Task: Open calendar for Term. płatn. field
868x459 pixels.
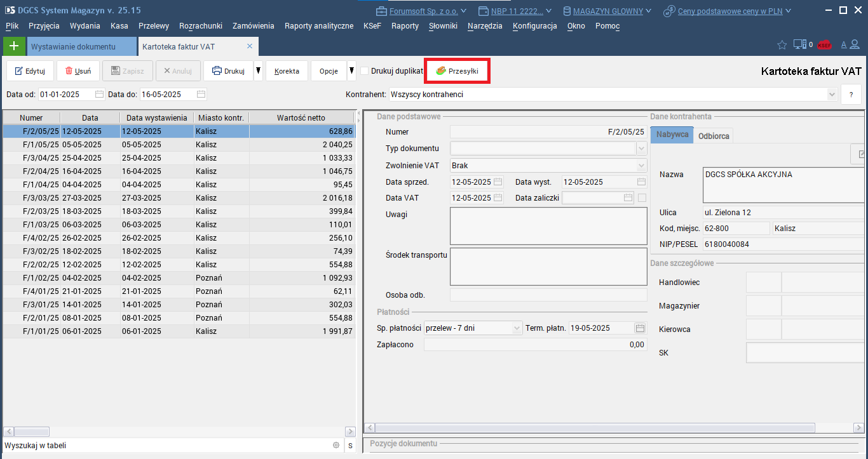Action: tap(640, 328)
